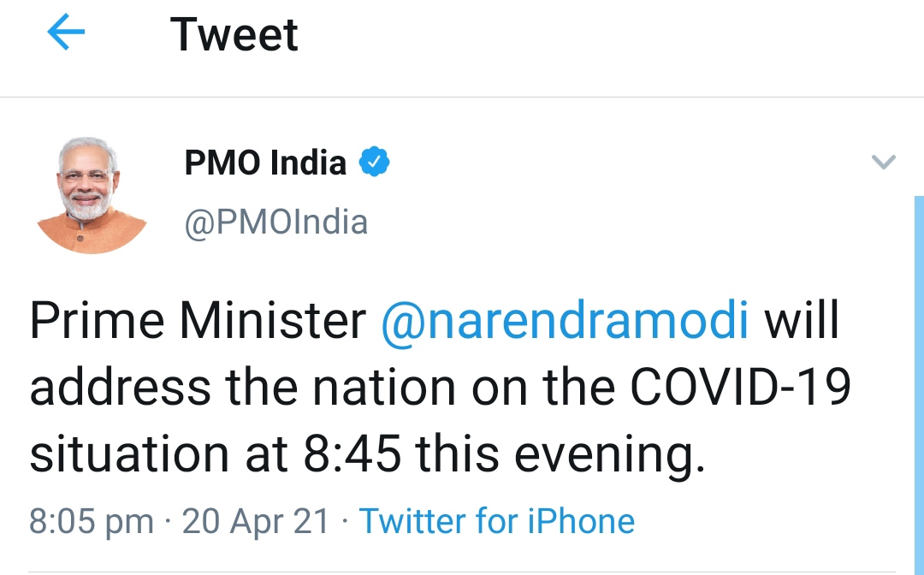Viewport: 924px width, 575px height.
Task: Tap the Twitter for iPhone source link
Action: [x=496, y=521]
